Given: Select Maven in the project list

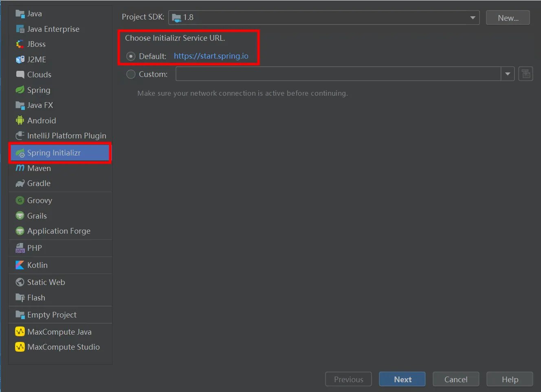Looking at the screenshot, I should (x=60, y=168).
